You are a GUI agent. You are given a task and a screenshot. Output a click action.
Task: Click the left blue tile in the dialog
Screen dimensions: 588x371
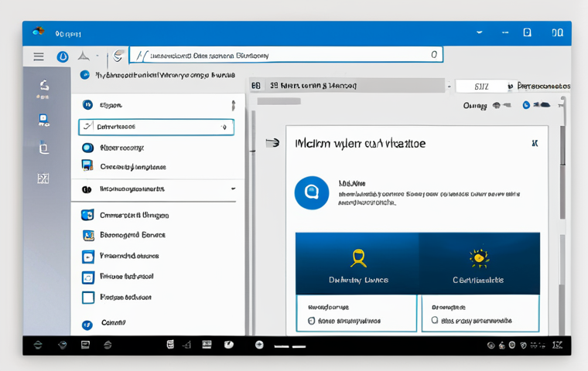(357, 263)
